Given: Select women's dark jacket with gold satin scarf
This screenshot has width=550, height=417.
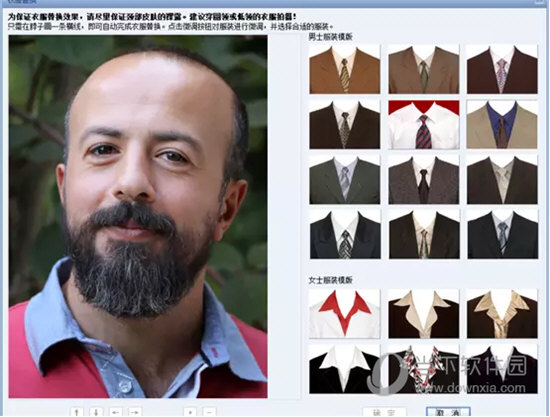Looking at the screenshot, I should (502, 314).
